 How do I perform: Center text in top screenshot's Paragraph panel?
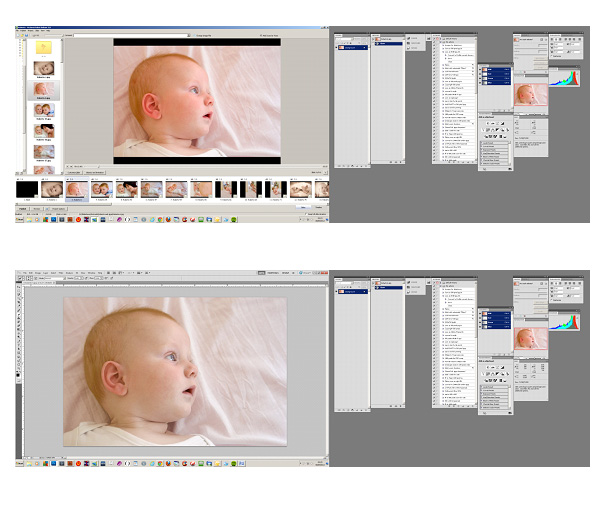(x=556, y=39)
